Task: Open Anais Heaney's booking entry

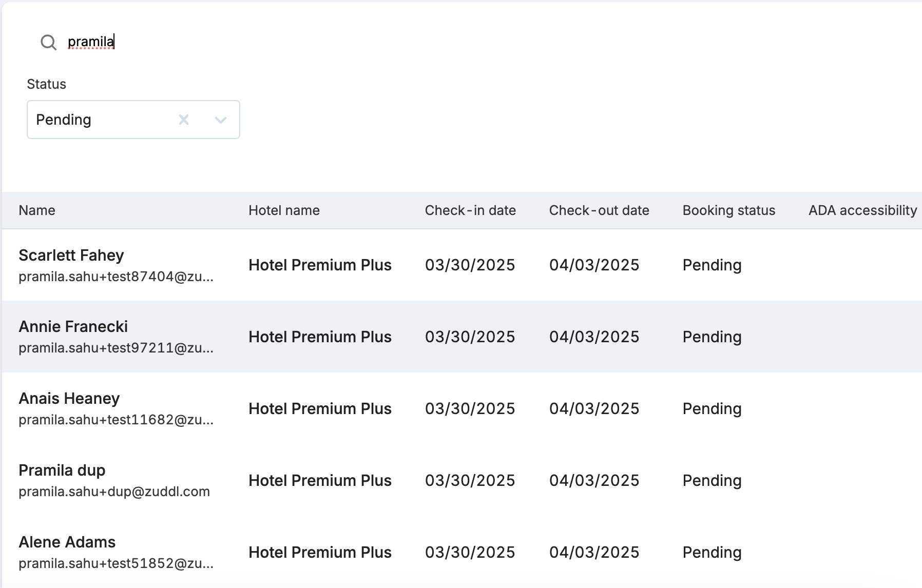Action: pos(69,399)
